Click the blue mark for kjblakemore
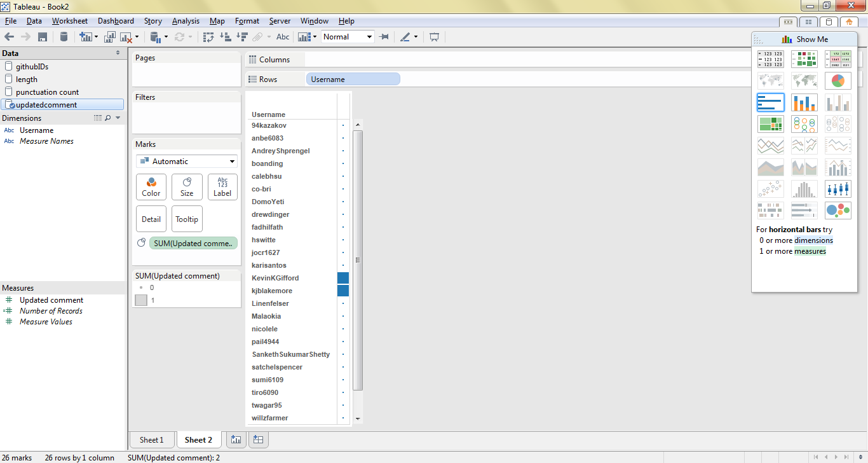 [x=343, y=291]
